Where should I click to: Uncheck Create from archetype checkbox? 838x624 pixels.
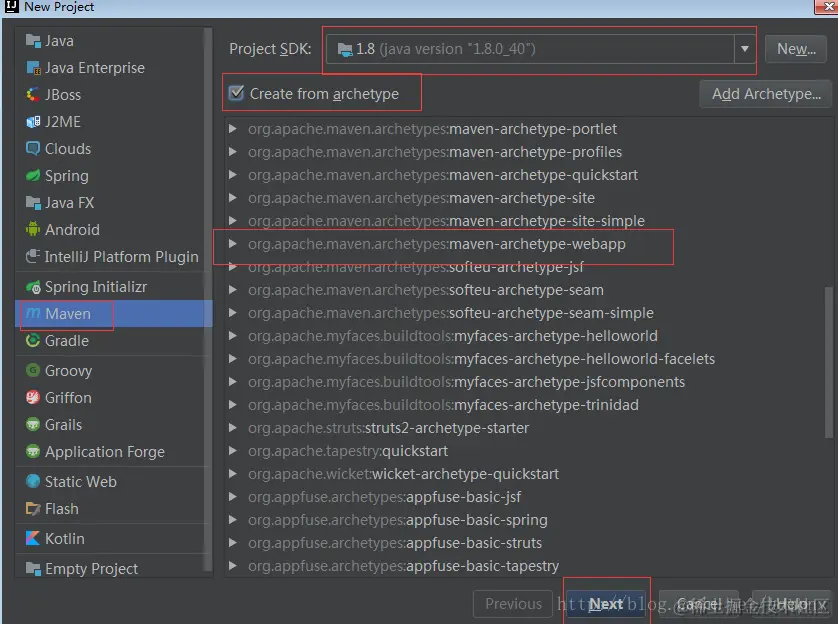tap(236, 93)
